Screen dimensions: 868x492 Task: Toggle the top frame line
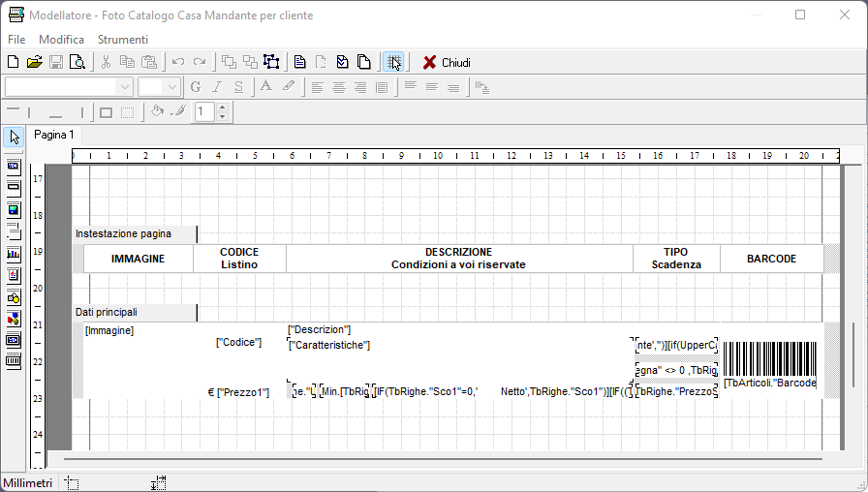[14, 112]
